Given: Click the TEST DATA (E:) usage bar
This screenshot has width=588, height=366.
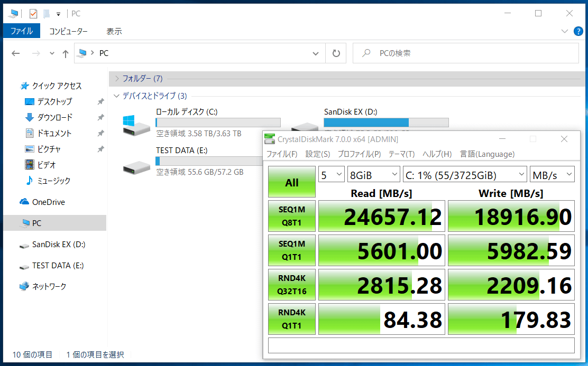Looking at the screenshot, I should pos(209,161).
